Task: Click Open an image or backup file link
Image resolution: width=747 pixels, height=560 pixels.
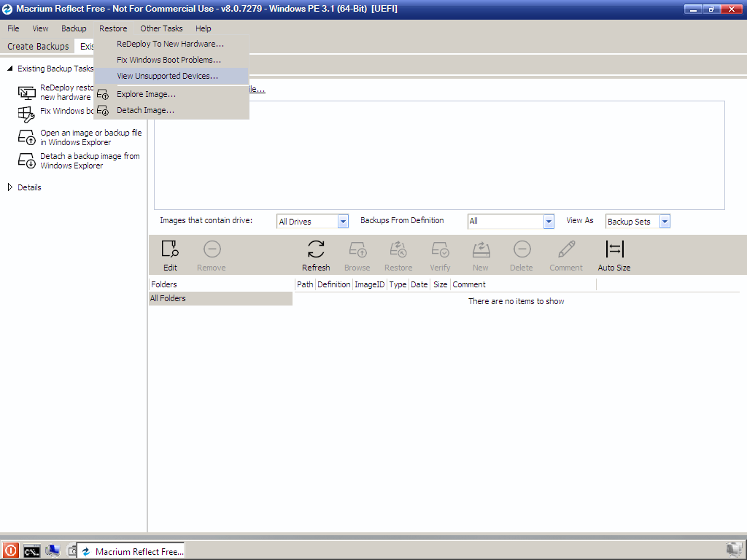Action: pos(91,138)
